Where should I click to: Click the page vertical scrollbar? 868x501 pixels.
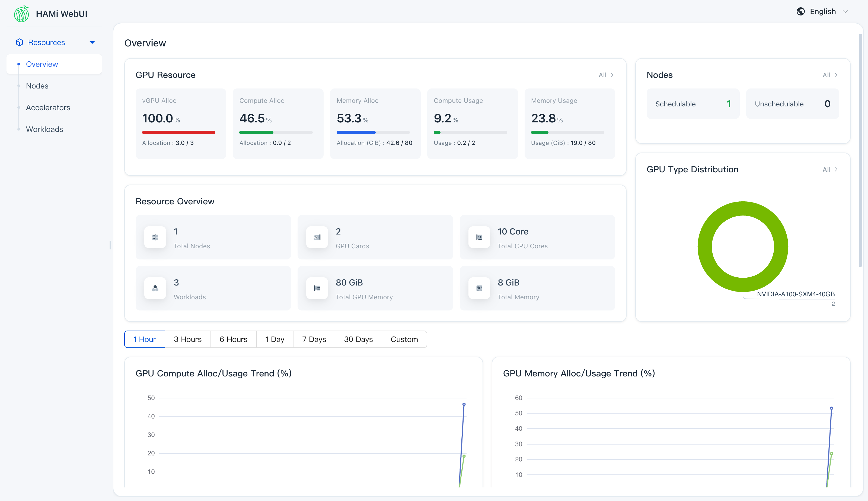pyautogui.click(x=860, y=150)
